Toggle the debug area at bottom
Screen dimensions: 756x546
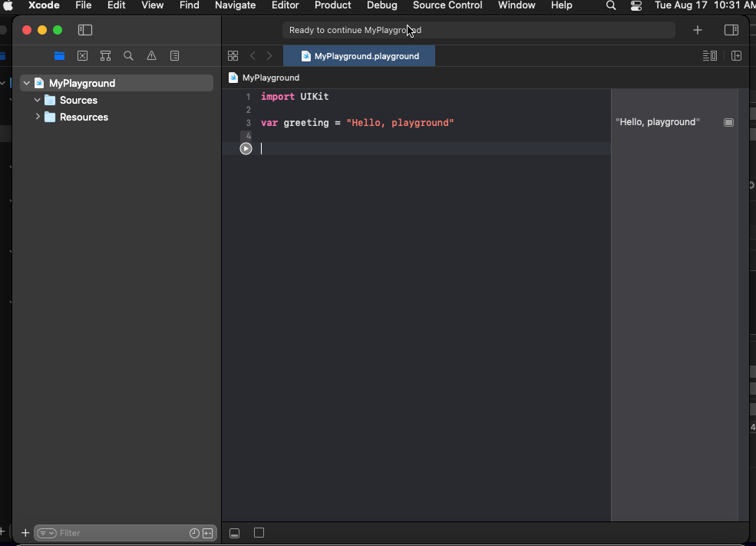click(x=235, y=533)
